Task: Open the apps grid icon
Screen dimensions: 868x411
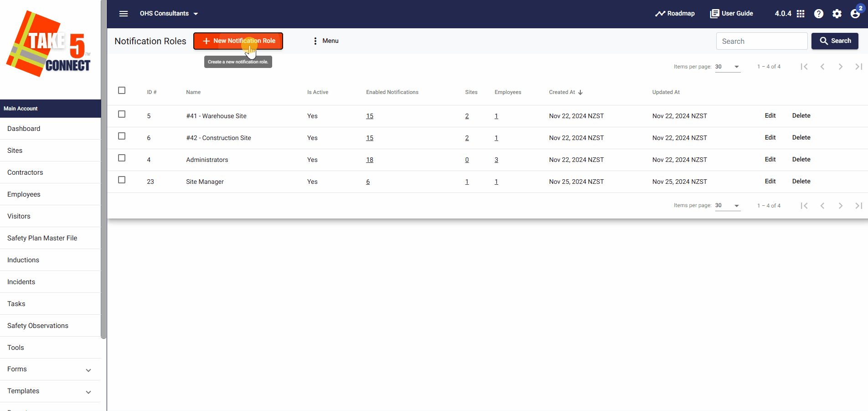Action: [x=801, y=14]
